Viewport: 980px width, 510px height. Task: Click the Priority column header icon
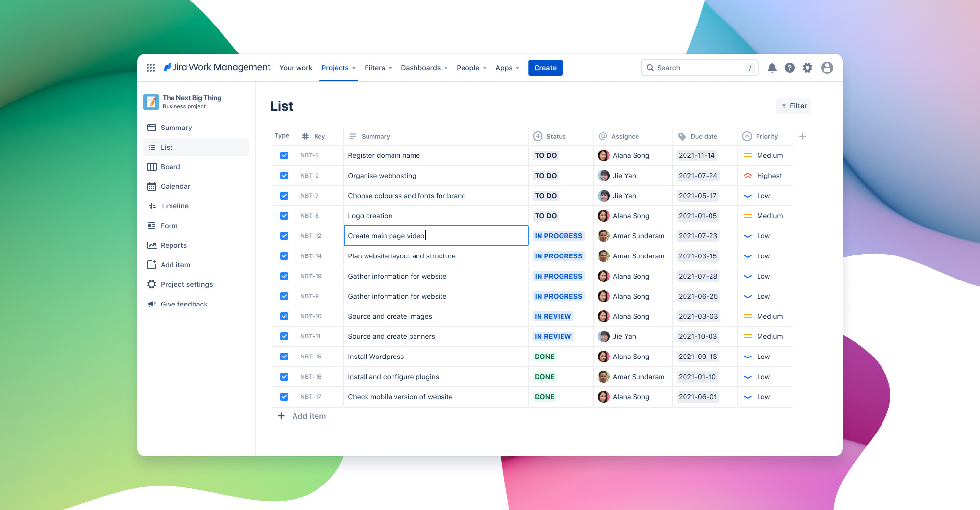click(747, 136)
